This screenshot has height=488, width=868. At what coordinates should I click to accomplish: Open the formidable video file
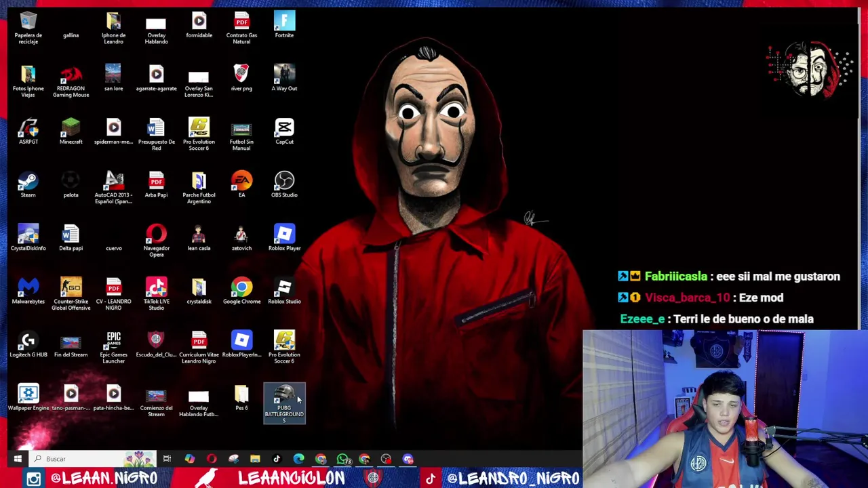click(x=199, y=26)
